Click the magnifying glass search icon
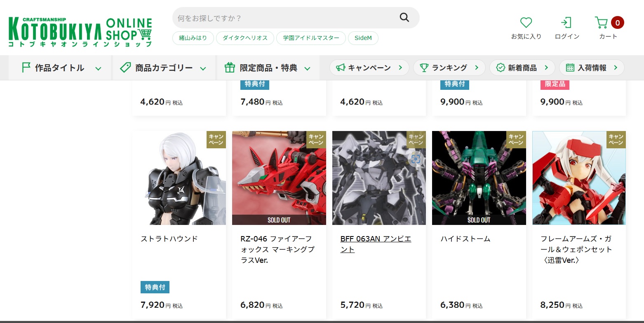 pos(404,17)
